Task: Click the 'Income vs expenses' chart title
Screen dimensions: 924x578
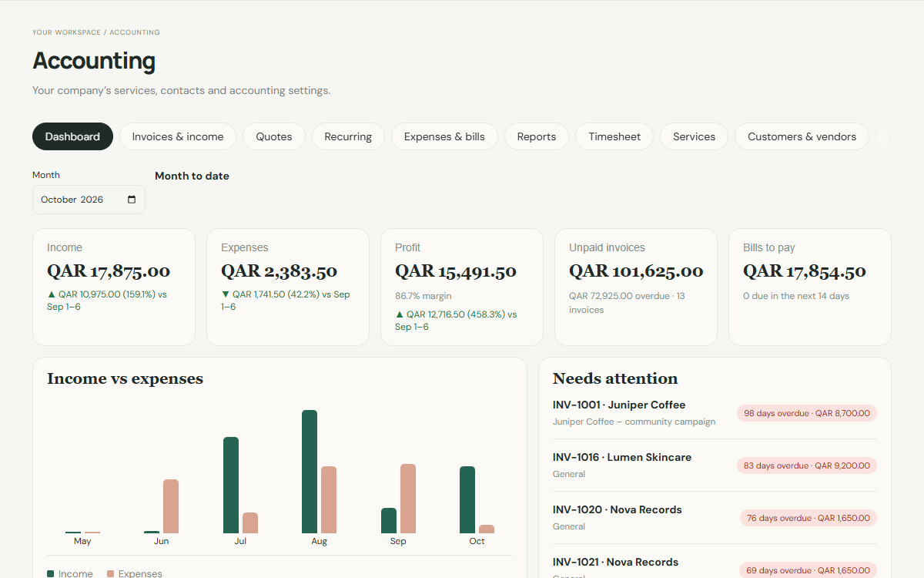Action: pos(125,378)
